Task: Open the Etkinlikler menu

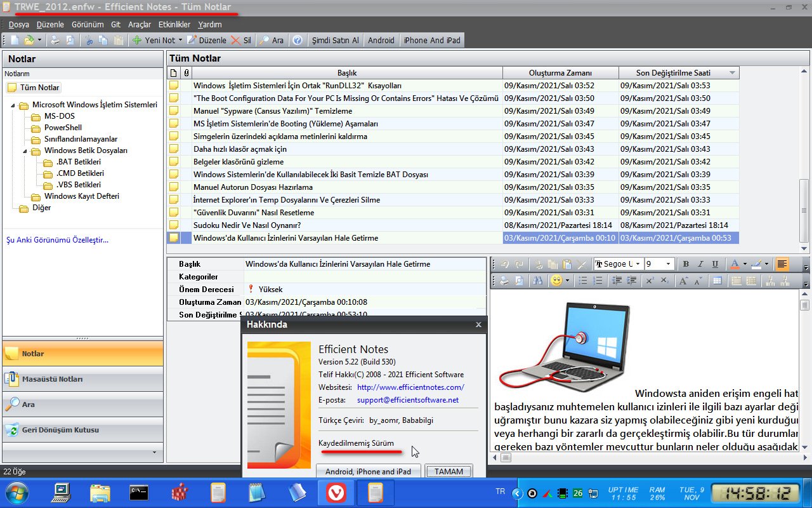Action: [174, 24]
